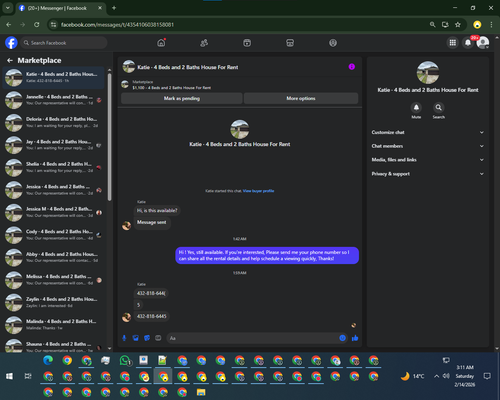
Task: Open the account profile avatar menu
Action: (483, 43)
